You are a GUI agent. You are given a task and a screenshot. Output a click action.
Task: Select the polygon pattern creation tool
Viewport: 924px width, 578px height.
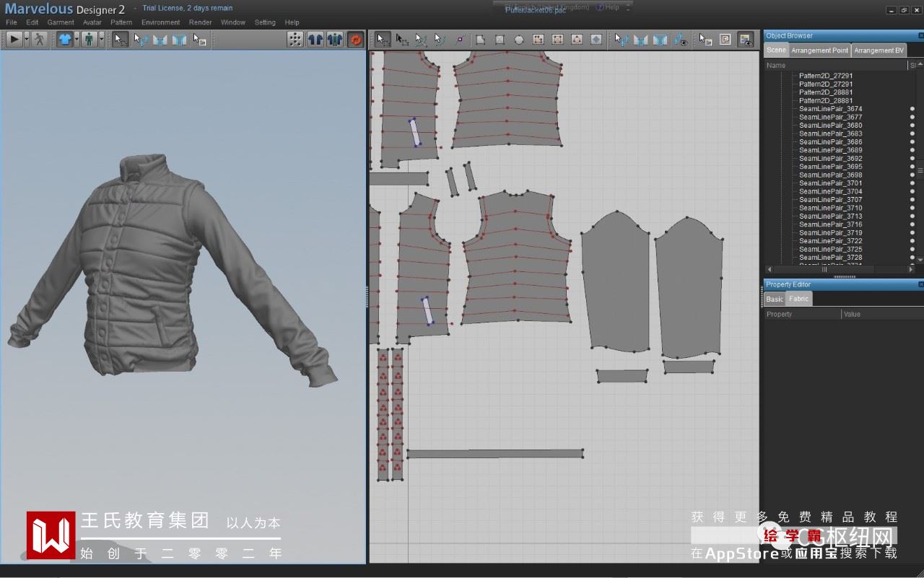pyautogui.click(x=480, y=40)
